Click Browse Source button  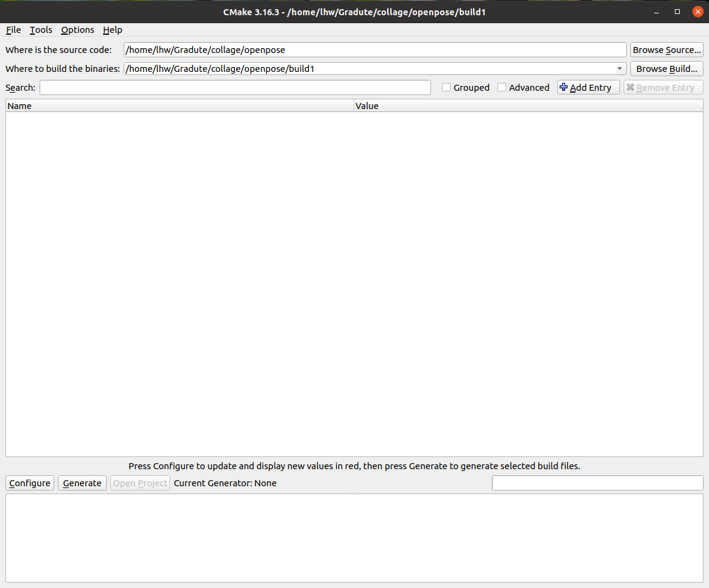click(x=666, y=50)
